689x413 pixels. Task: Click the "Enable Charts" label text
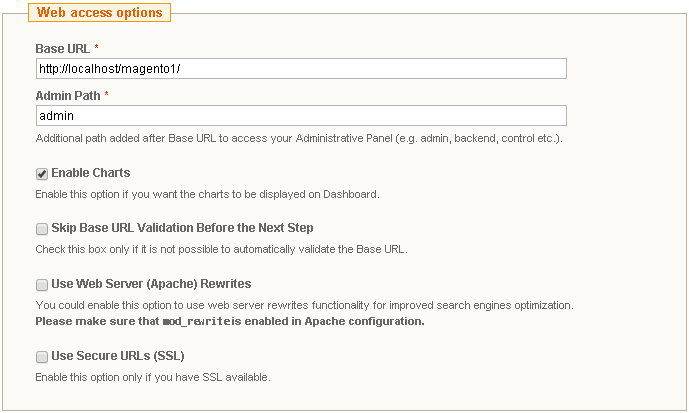click(x=91, y=173)
